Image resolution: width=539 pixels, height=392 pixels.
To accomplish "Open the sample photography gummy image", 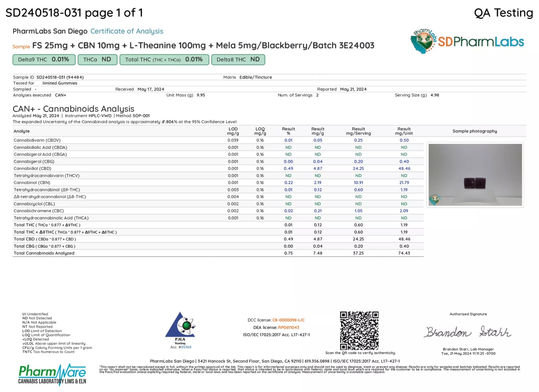I will click(x=475, y=175).
